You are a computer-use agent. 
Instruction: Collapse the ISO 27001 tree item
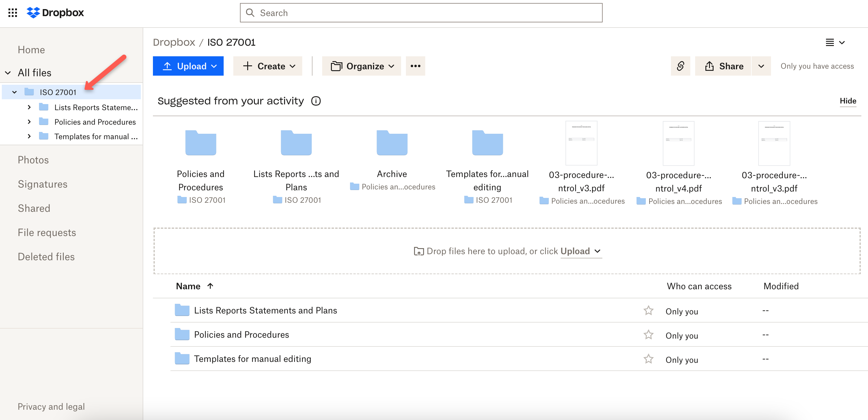[x=14, y=92]
